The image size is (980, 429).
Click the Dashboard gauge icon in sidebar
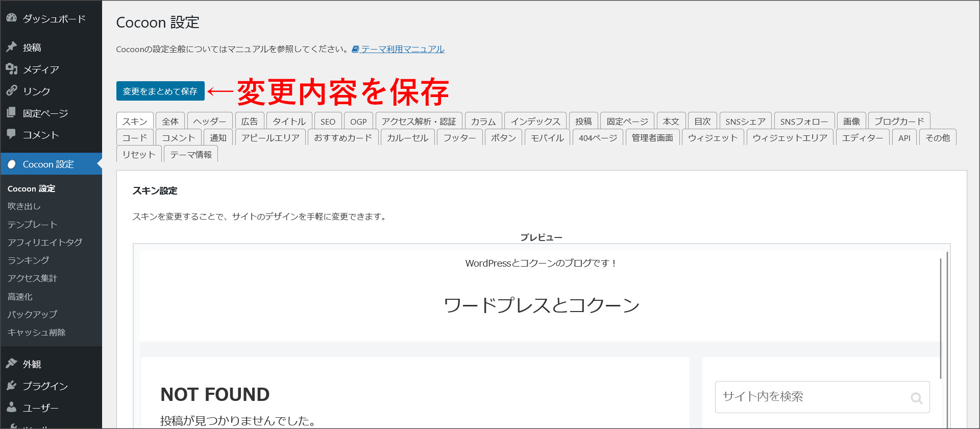(x=11, y=18)
